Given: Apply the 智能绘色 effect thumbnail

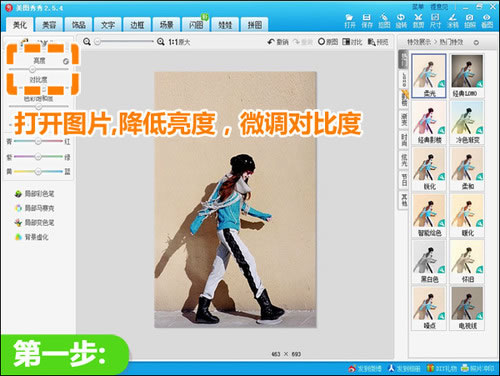Looking at the screenshot, I should (429, 215).
